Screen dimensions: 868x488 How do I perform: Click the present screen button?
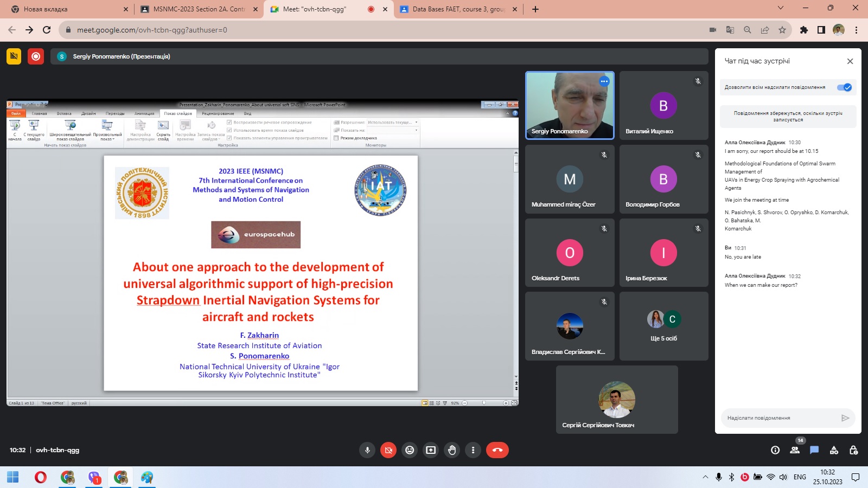click(x=431, y=450)
